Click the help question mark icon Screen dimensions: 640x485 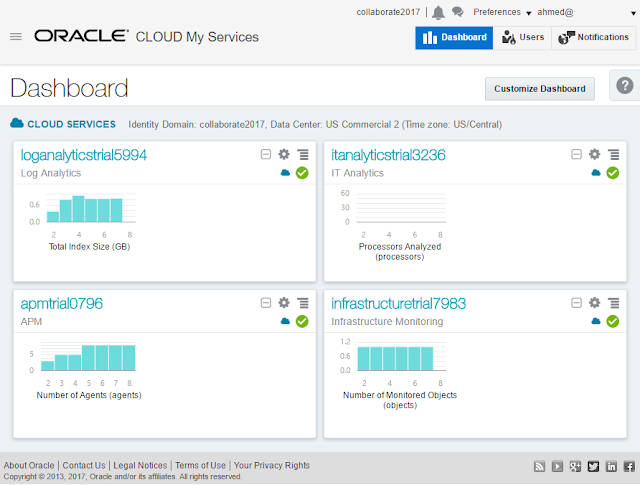click(x=625, y=87)
